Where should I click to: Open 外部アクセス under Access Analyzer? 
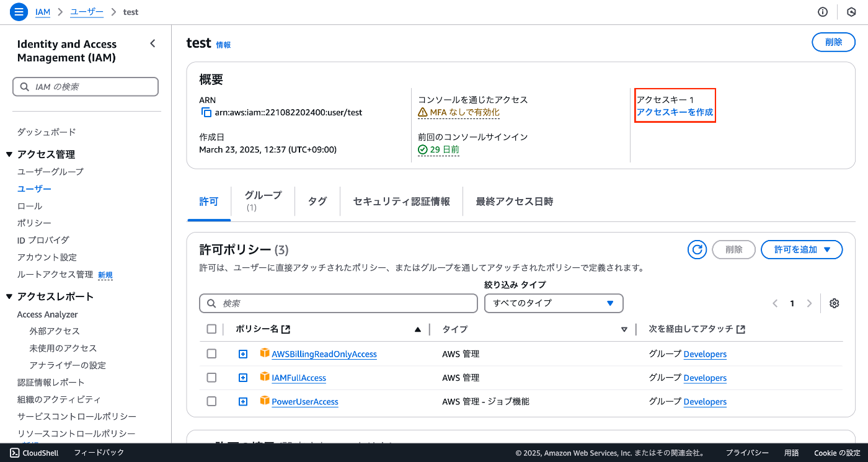(55, 331)
